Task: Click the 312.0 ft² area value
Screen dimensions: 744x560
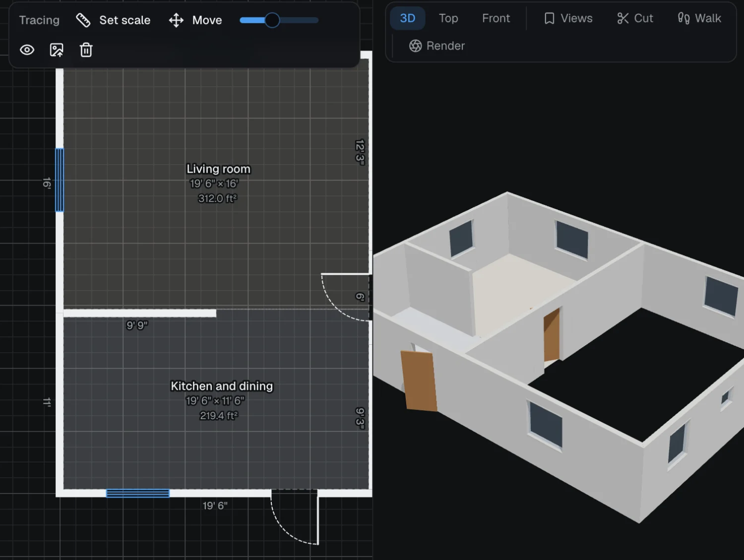Action: [218, 198]
